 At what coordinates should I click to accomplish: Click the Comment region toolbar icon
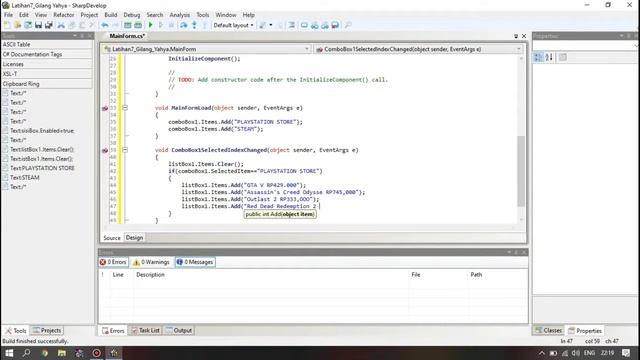point(304,25)
